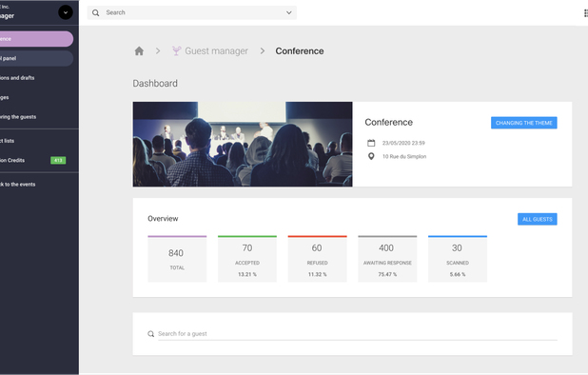588x375 pixels.
Task: Expand the account dropdown chevron in sidebar
Action: (x=66, y=12)
